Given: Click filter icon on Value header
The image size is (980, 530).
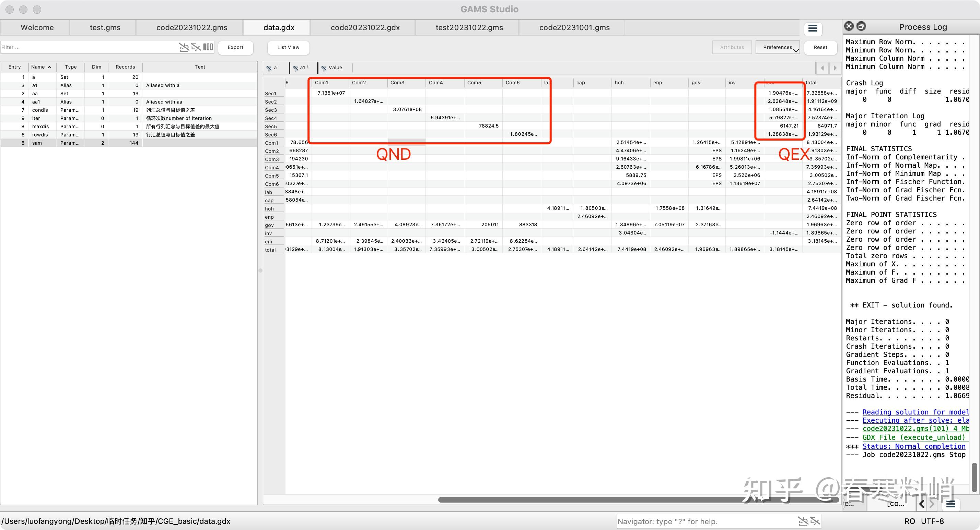Looking at the screenshot, I should tap(324, 68).
